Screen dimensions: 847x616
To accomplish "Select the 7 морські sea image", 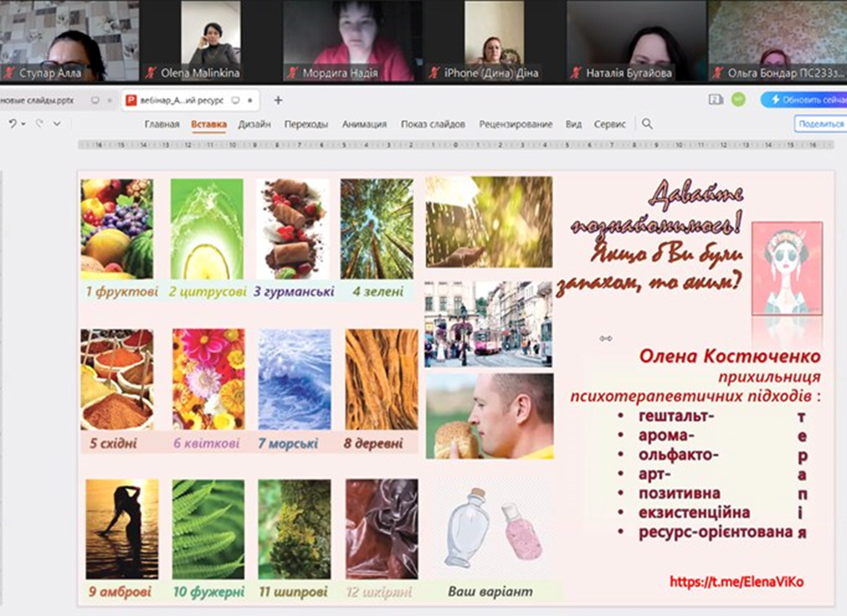I will [x=294, y=380].
